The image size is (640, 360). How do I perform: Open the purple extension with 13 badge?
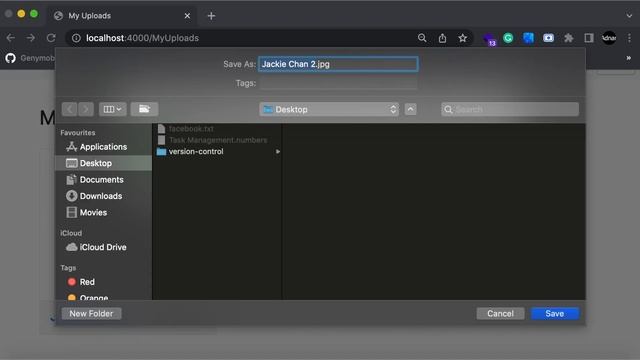tap(489, 39)
